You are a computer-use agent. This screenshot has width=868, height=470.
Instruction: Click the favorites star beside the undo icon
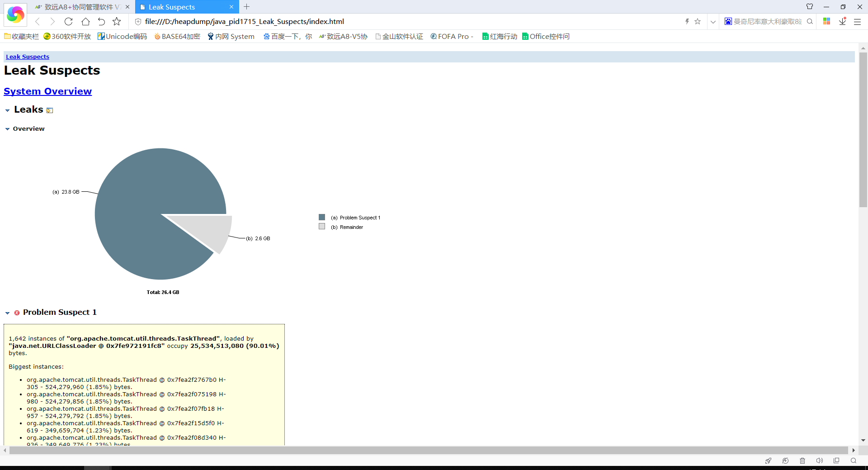(117, 21)
